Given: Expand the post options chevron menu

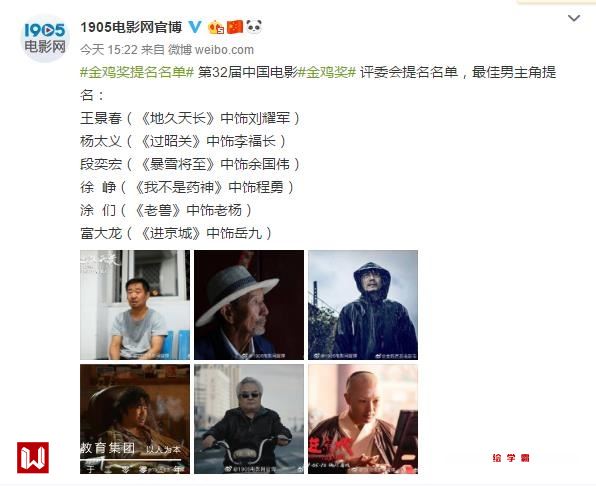Looking at the screenshot, I should (x=574, y=18).
